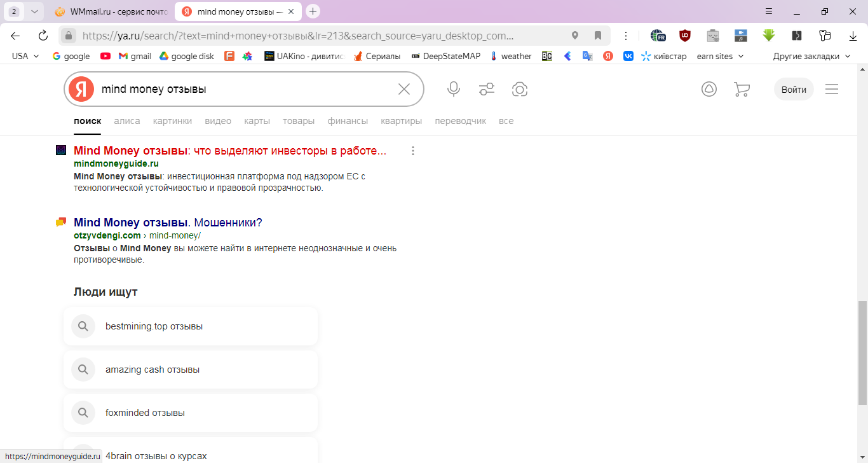The width and height of the screenshot is (868, 463).
Task: Open the green download arrow extension
Action: [x=769, y=36]
